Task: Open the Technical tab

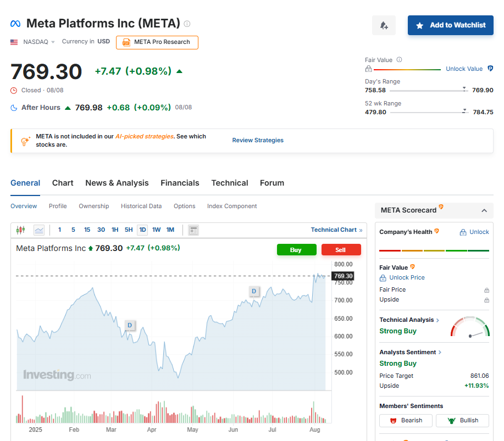Action: tap(230, 183)
